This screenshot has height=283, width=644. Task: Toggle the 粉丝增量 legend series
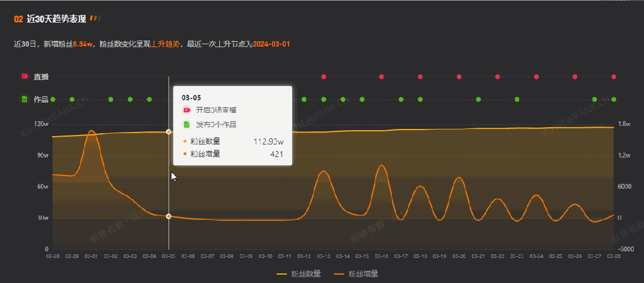point(356,273)
